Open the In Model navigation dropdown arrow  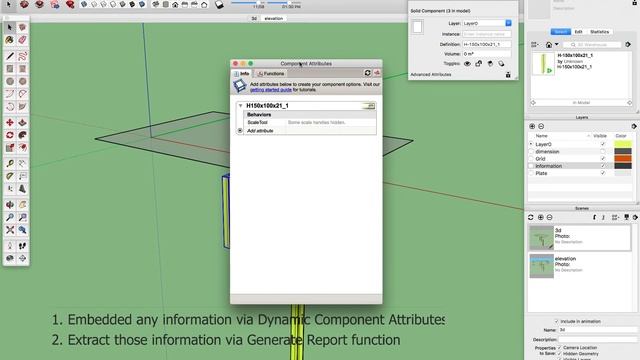pos(556,44)
